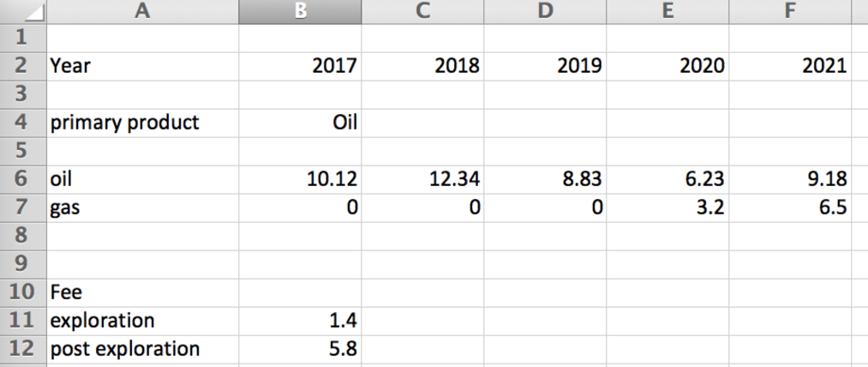The width and height of the screenshot is (868, 367).
Task: Select the cell with value 12.34
Action: point(423,179)
